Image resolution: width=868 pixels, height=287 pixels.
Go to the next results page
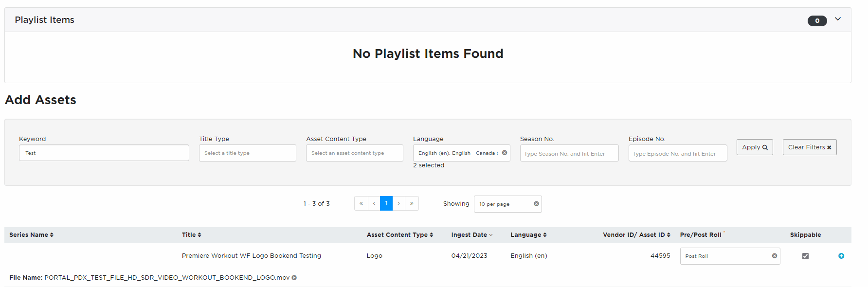pyautogui.click(x=398, y=203)
